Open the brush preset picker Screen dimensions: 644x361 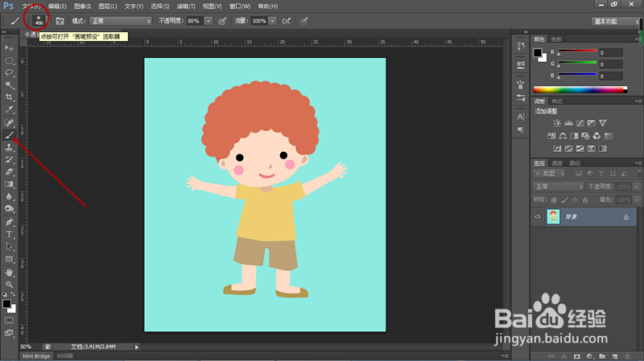(39, 21)
